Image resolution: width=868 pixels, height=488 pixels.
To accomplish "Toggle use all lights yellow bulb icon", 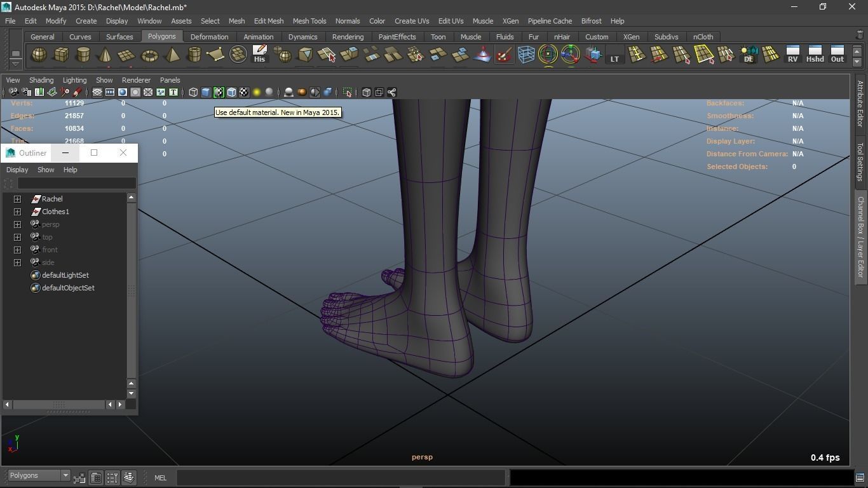I will pyautogui.click(x=257, y=93).
